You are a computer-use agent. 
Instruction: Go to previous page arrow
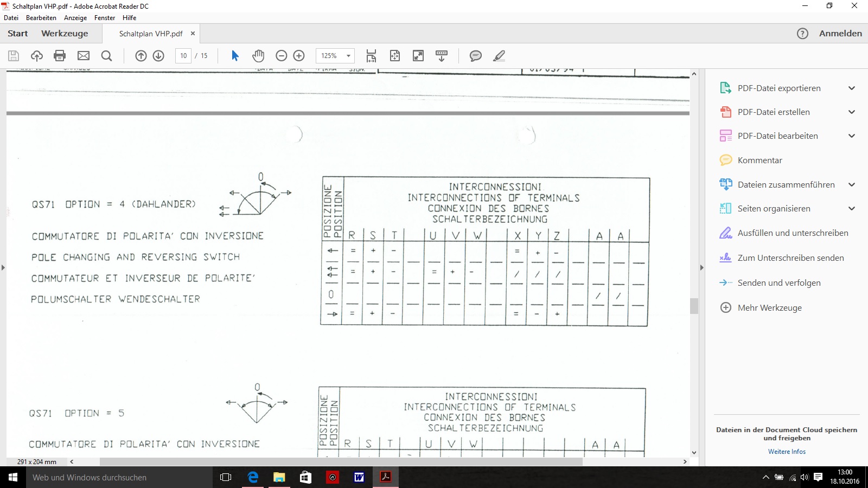[141, 55]
